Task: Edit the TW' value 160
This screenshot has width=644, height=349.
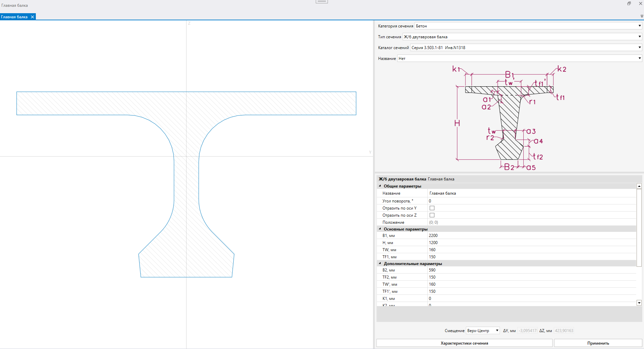Action: [532, 284]
